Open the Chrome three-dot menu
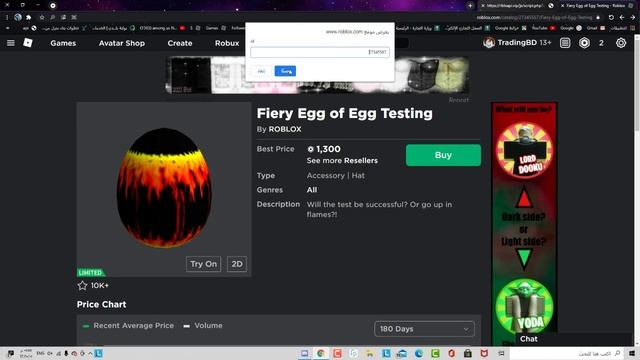The width and height of the screenshot is (640, 360). click(6, 17)
